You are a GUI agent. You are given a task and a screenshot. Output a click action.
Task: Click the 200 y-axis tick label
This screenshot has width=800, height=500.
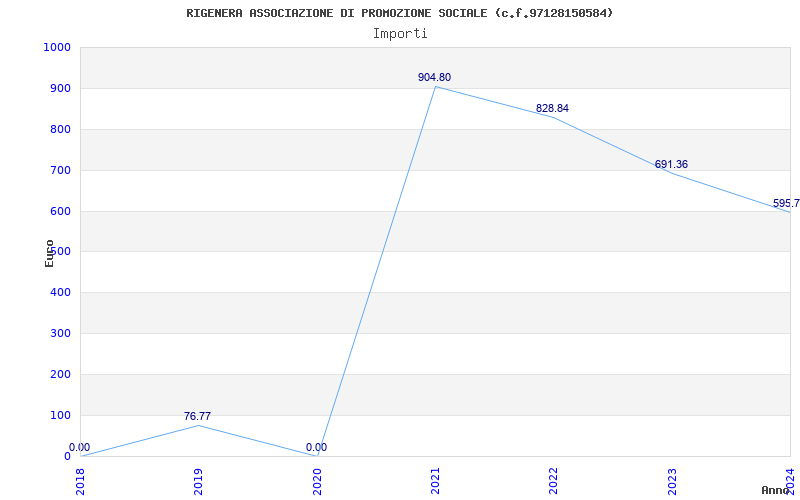(61, 374)
